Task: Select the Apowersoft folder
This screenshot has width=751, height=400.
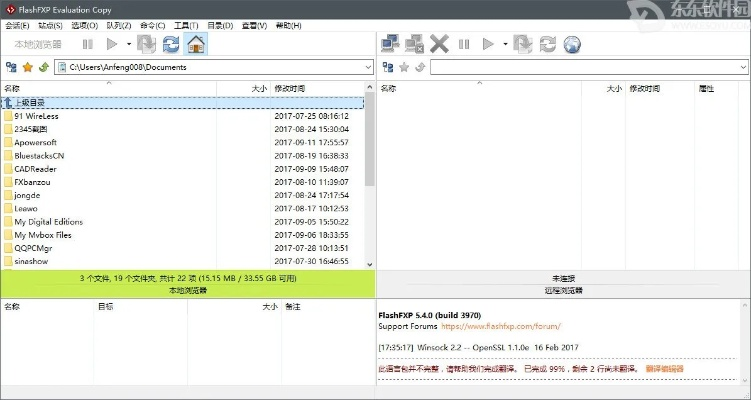Action: coord(35,142)
